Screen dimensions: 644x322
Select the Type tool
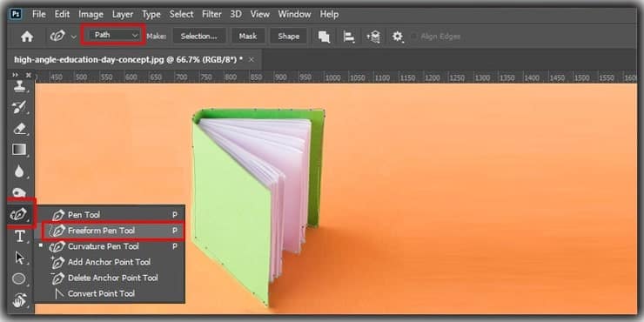pos(19,236)
